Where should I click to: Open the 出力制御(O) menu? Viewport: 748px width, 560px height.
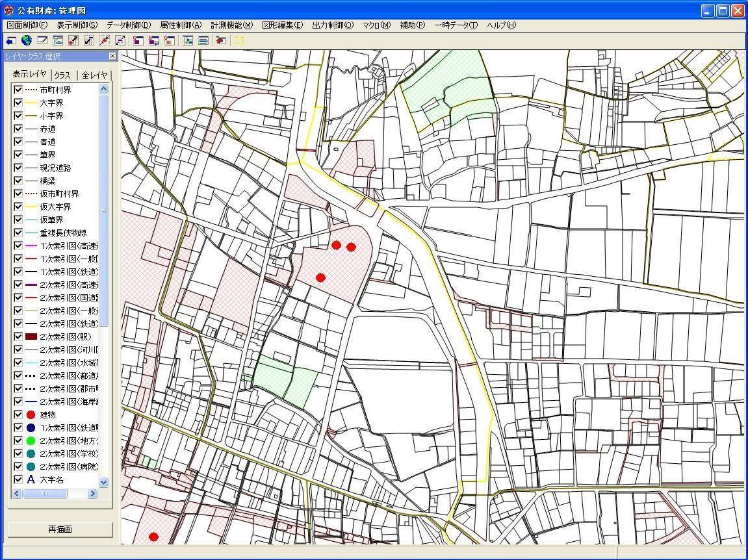[x=333, y=25]
